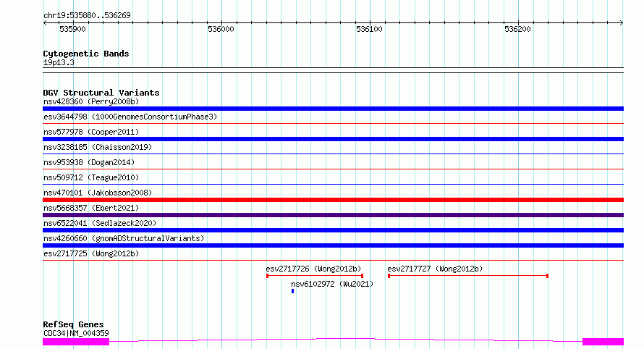Viewport: 644px width, 349px height.
Task: Open the nsv3238185 (Chaisson2019) variant label
Action: click(98, 147)
